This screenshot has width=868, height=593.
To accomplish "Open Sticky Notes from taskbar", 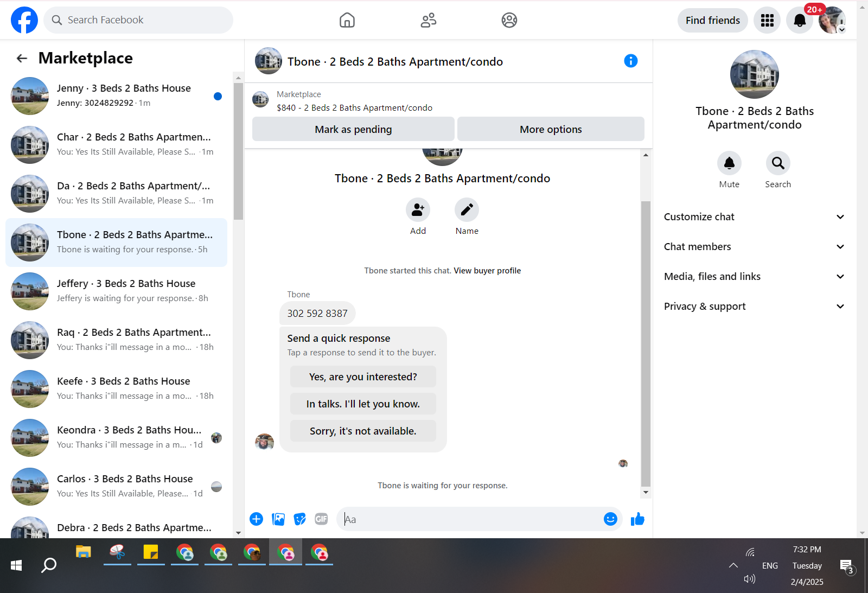I will tap(151, 552).
